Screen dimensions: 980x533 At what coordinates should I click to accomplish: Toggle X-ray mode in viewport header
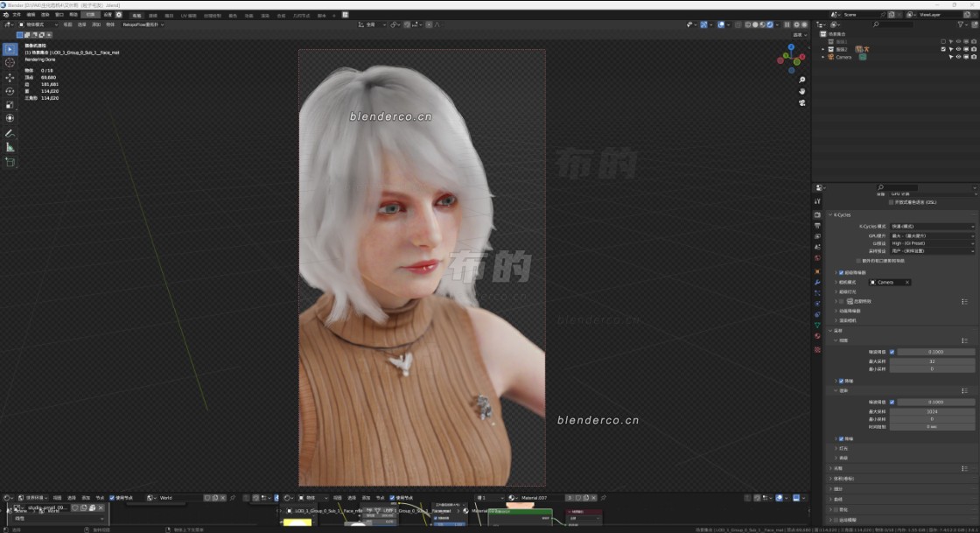pos(738,25)
